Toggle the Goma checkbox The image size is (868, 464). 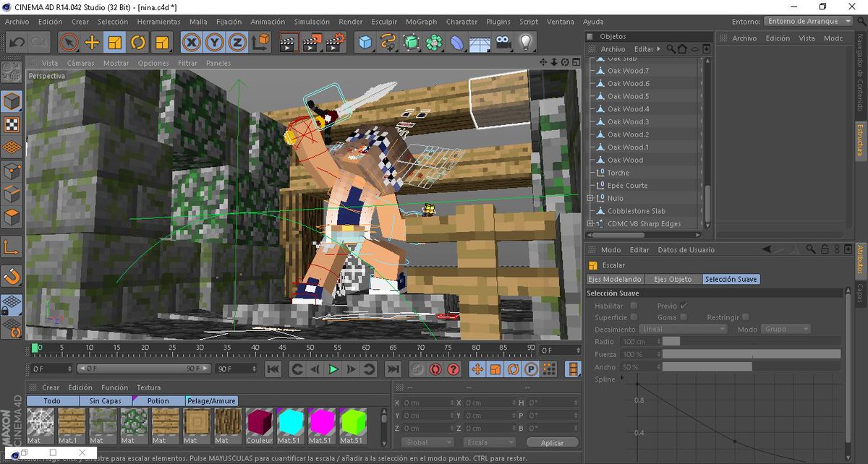point(684,317)
